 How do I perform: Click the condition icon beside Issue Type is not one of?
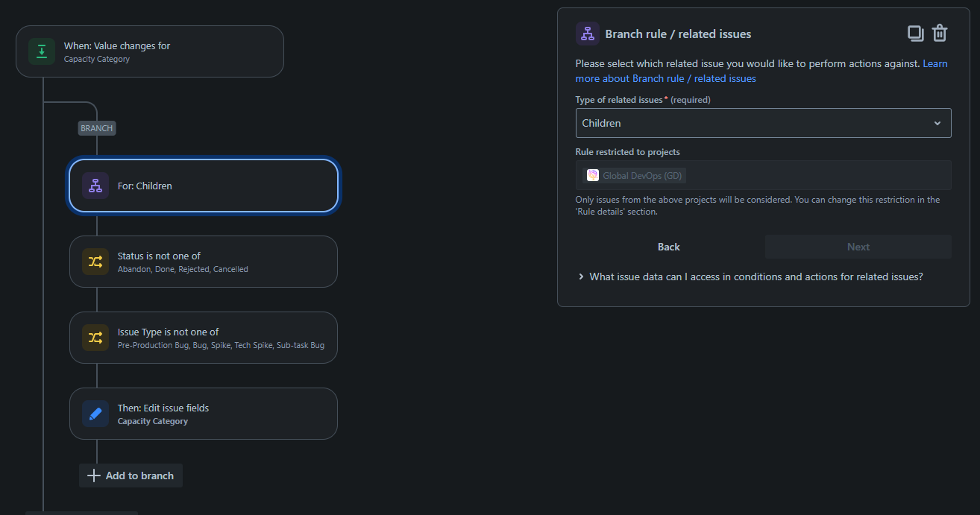[x=95, y=338]
